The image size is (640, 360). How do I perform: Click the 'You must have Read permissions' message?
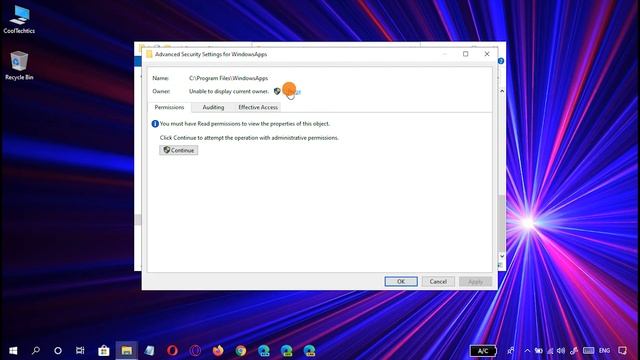245,124
